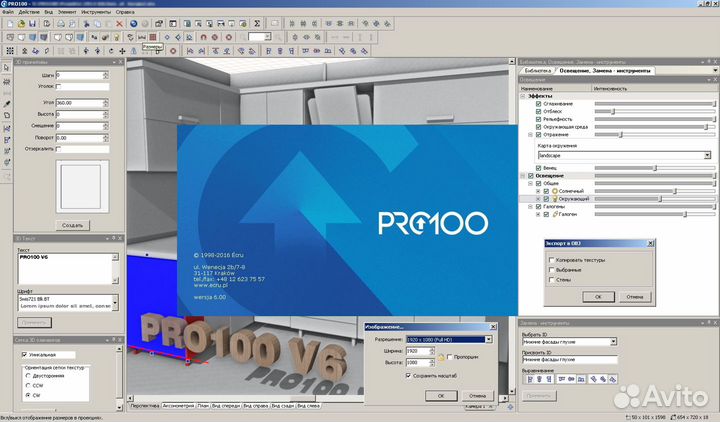
Task: Open the Карта окружения landscape dropdown
Action: click(x=707, y=155)
